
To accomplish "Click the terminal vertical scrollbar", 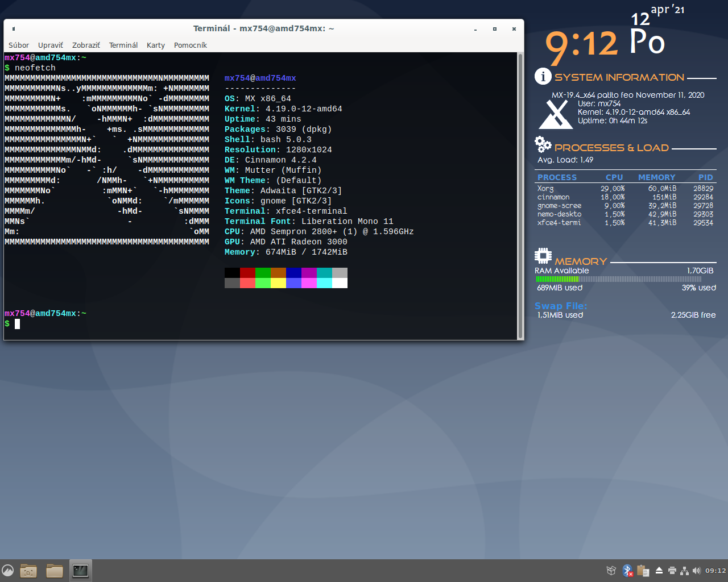I will tap(520, 196).
